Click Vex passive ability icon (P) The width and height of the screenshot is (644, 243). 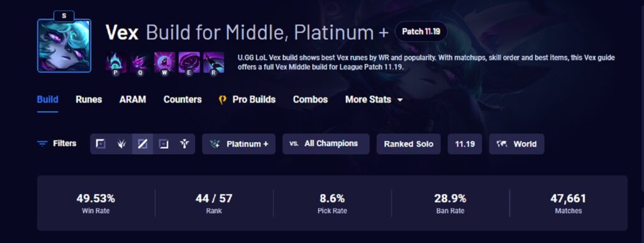point(116,62)
